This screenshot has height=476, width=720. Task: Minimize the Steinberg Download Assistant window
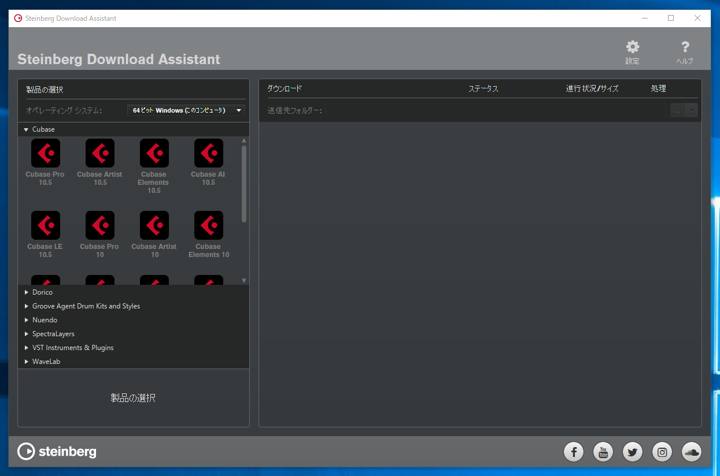coord(645,18)
